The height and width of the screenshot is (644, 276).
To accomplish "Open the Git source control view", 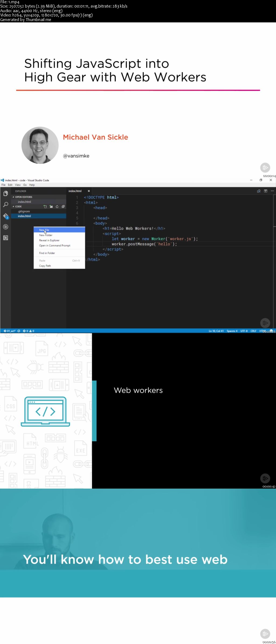I will click(x=6, y=216).
